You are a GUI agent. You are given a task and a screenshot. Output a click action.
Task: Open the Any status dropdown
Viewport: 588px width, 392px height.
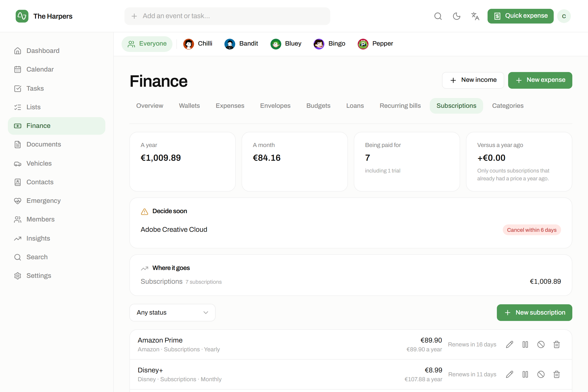point(172,313)
